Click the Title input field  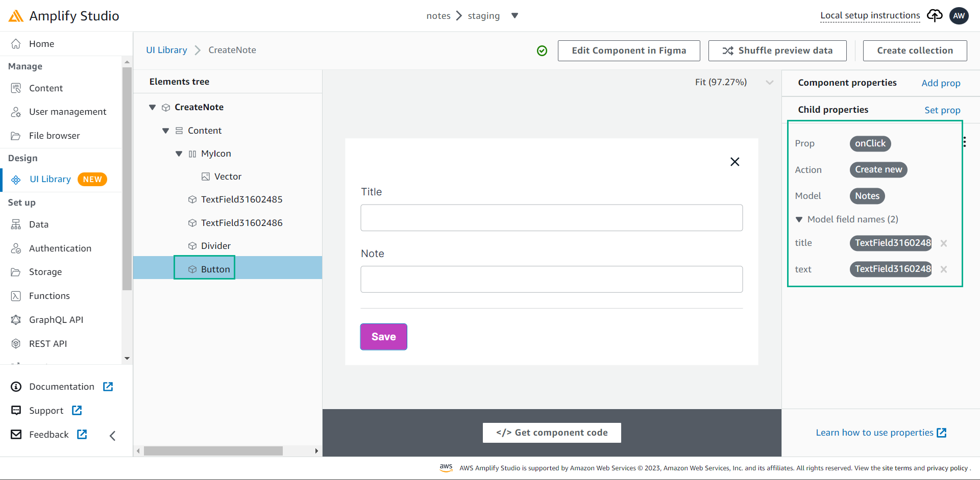(552, 218)
